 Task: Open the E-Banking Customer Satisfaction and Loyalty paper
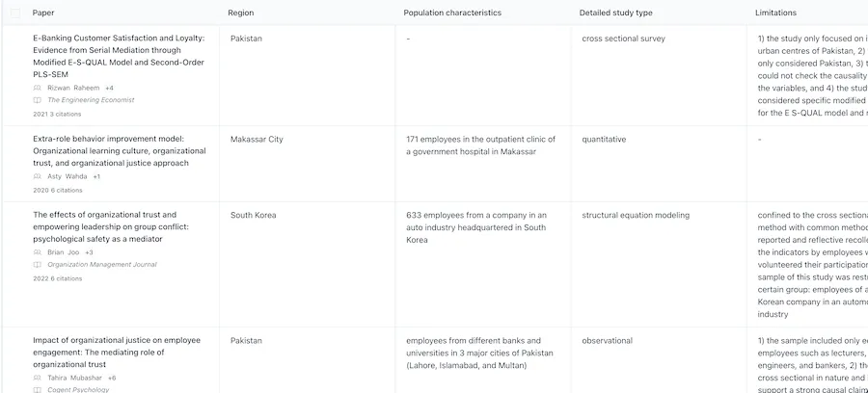119,57
